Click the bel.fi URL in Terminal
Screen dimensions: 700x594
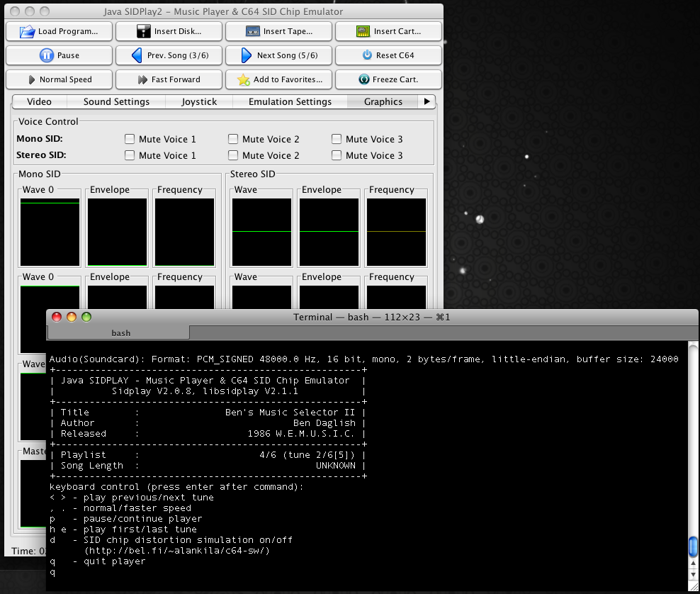click(x=177, y=551)
